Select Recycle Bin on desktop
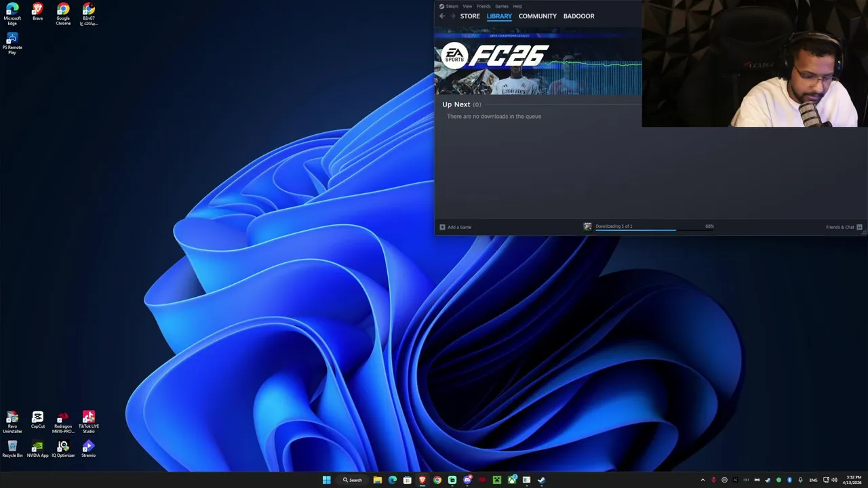 pyautogui.click(x=12, y=449)
